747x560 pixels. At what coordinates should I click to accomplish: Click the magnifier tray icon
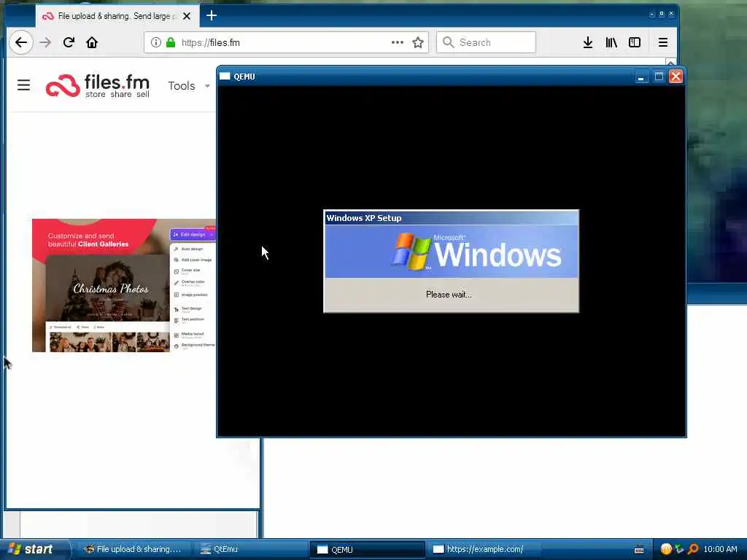click(x=693, y=549)
